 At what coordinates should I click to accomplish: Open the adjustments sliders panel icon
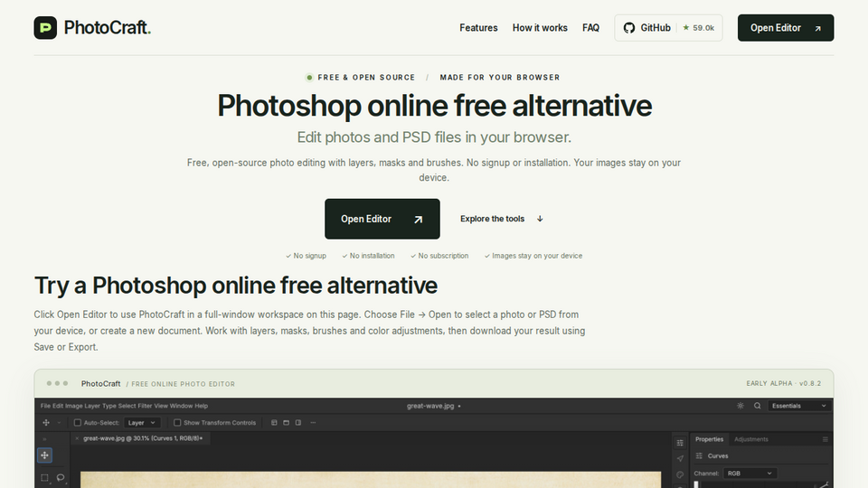pyautogui.click(x=680, y=443)
